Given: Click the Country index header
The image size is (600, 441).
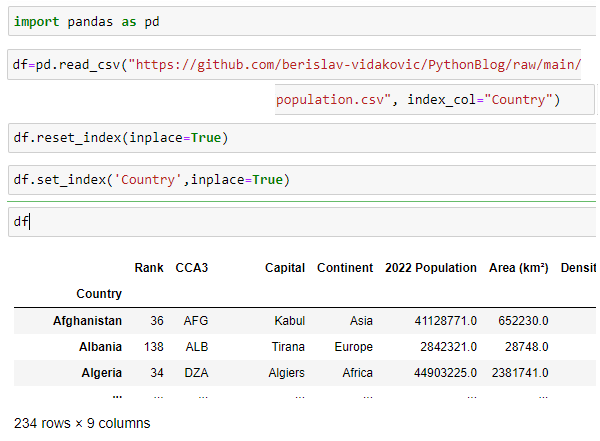Looking at the screenshot, I should point(99,294).
